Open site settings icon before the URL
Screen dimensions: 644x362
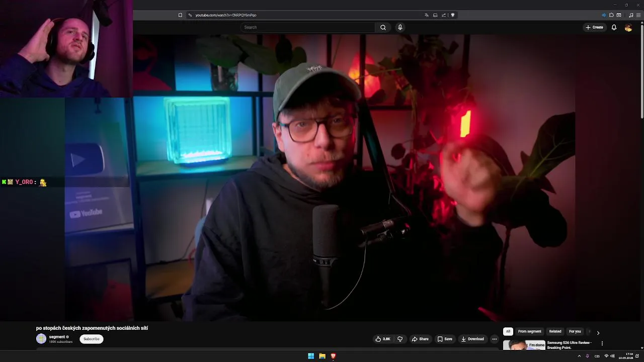[190, 15]
